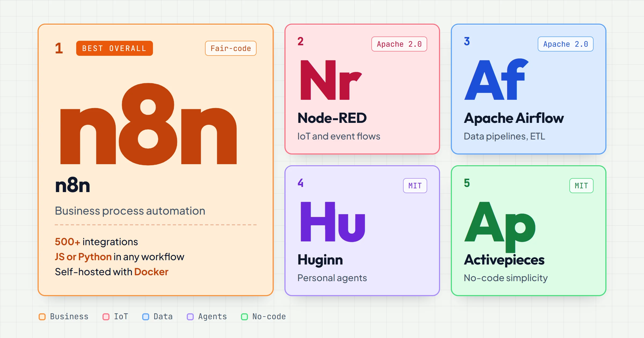Click 'Data pipelines, ETL' description

pyautogui.click(x=504, y=137)
